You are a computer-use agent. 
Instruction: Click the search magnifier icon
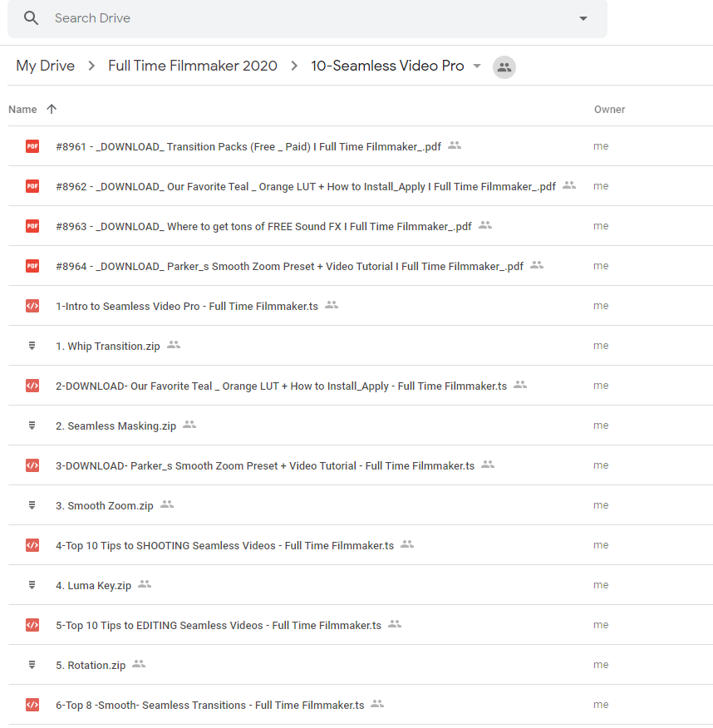31,18
